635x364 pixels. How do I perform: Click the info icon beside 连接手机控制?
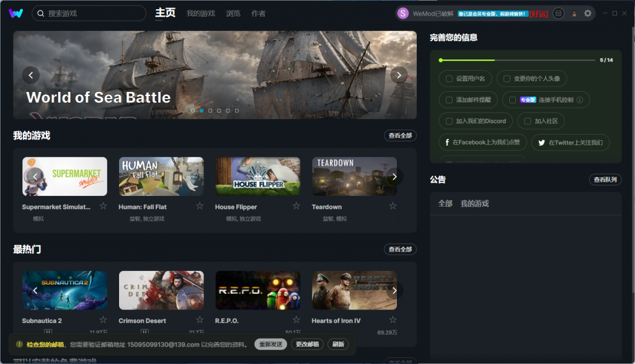tap(580, 100)
